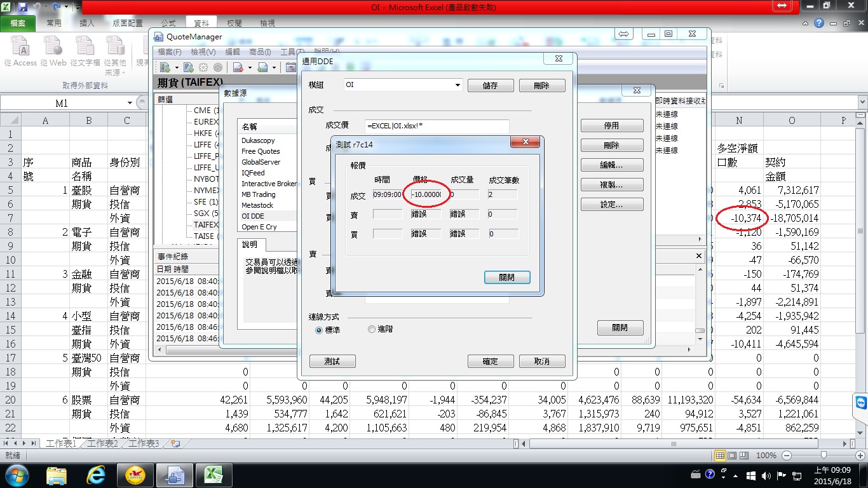Click Excel Help question mark icon
The height and width of the screenshot is (488, 868).
tap(819, 23)
